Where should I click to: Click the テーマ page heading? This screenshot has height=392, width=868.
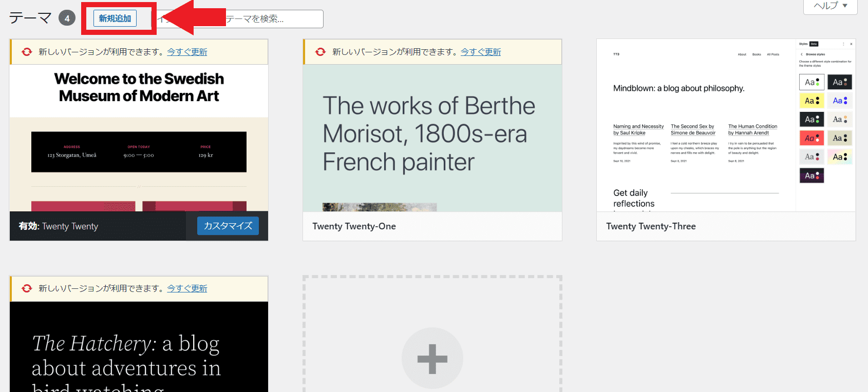click(x=30, y=18)
